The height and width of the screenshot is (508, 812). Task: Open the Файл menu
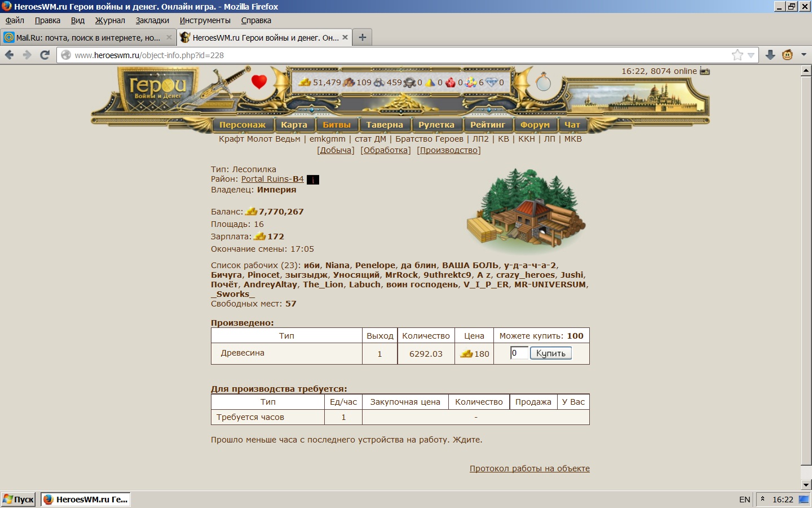coord(15,20)
